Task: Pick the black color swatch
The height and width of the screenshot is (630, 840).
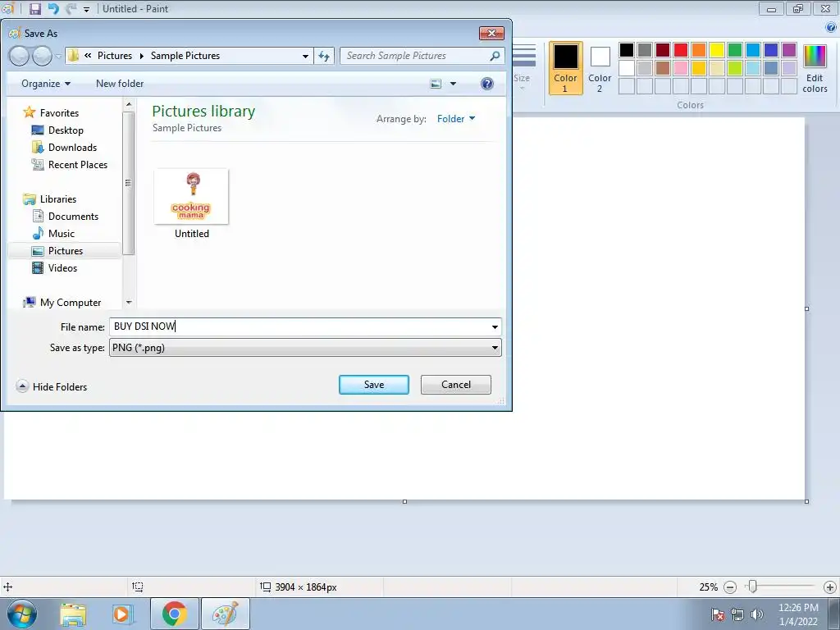Action: [x=627, y=50]
